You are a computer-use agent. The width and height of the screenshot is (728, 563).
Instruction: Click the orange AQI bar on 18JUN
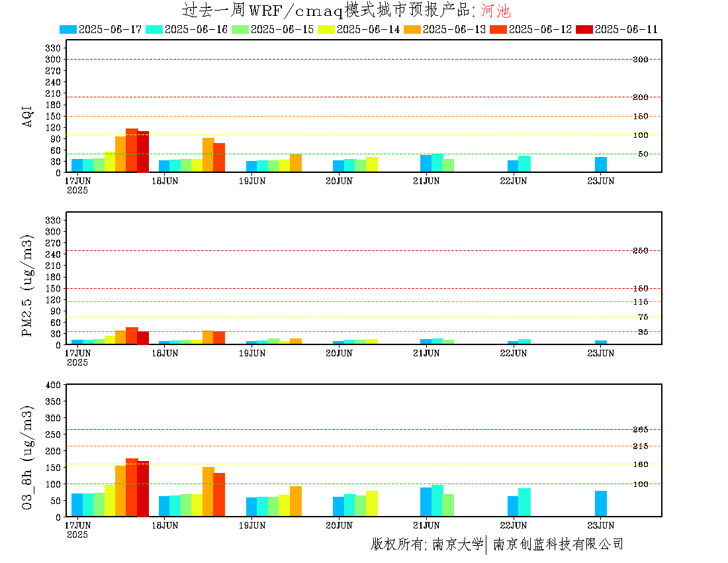point(208,155)
